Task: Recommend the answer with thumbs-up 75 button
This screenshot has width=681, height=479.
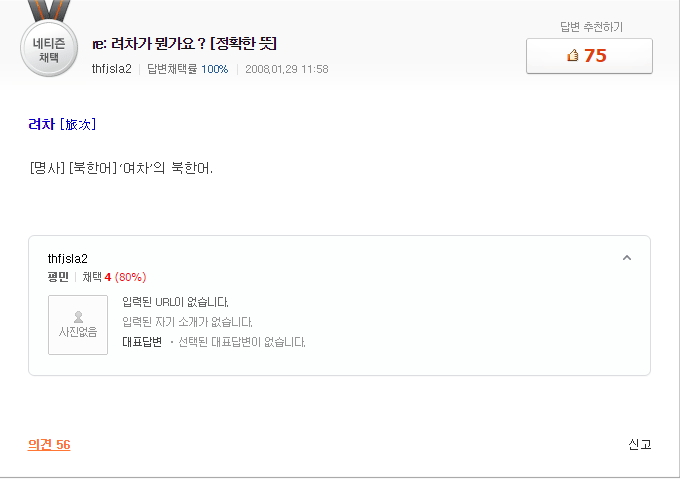Action: [x=589, y=56]
